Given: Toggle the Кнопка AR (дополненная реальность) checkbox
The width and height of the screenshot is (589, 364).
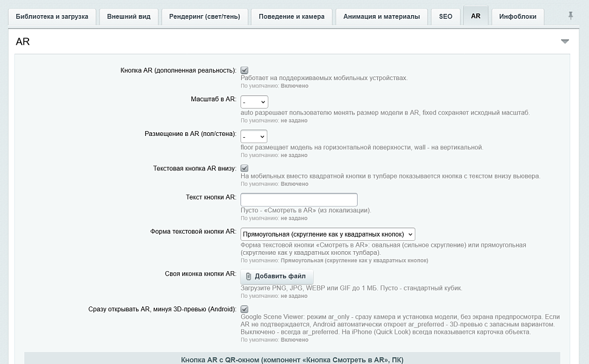Looking at the screenshot, I should tap(244, 70).
